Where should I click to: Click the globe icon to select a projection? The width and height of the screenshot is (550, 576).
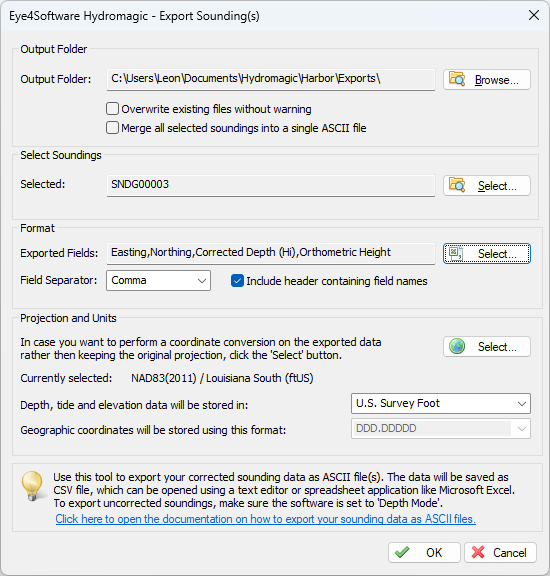(457, 346)
